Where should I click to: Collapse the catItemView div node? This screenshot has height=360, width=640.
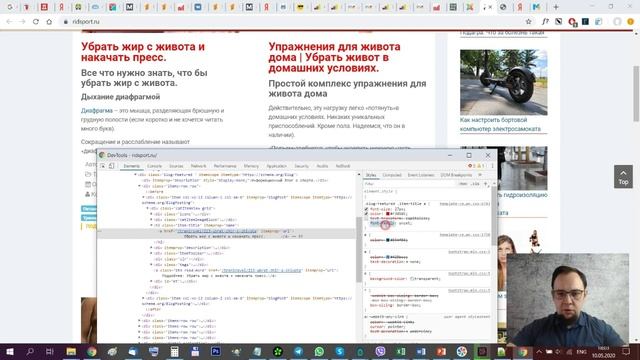point(147,208)
